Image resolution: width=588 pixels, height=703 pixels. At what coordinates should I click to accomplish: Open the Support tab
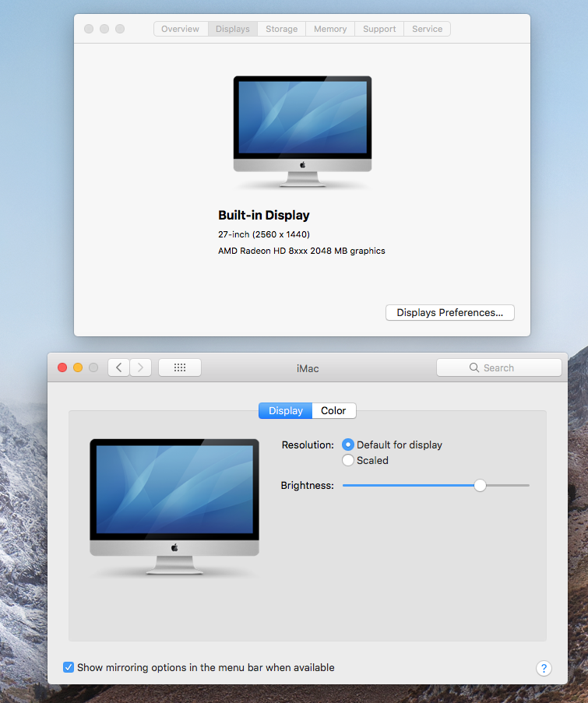[x=379, y=29]
